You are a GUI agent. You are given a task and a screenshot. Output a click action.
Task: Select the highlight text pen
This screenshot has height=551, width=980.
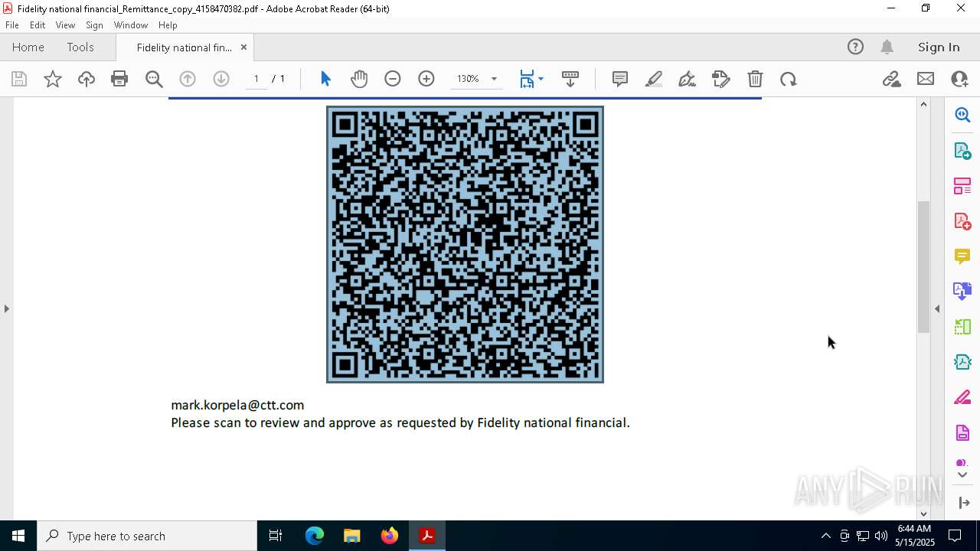[654, 79]
